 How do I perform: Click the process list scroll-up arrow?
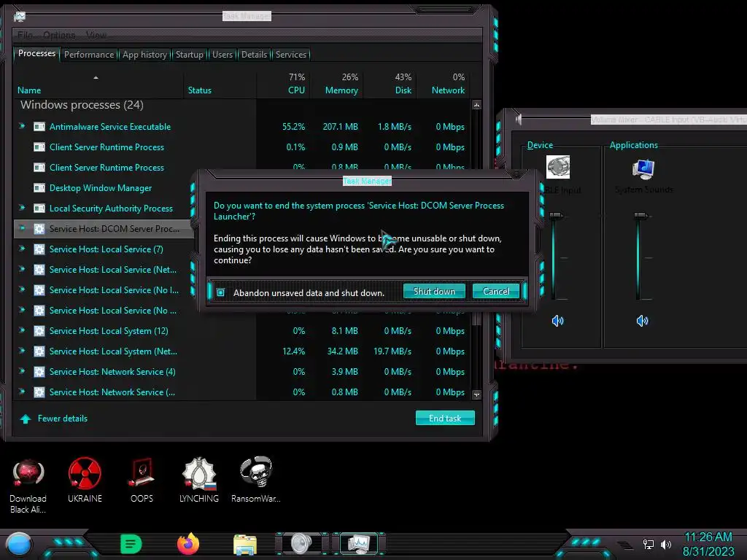(x=476, y=105)
